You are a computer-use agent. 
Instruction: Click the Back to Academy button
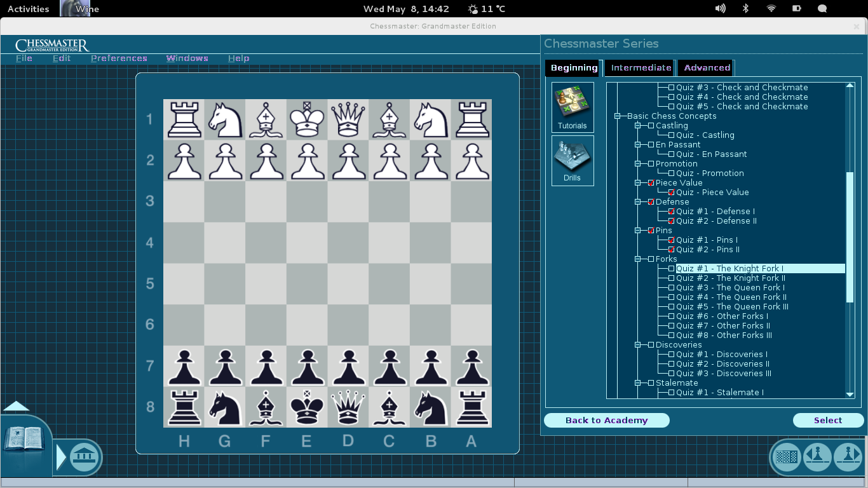pos(607,420)
